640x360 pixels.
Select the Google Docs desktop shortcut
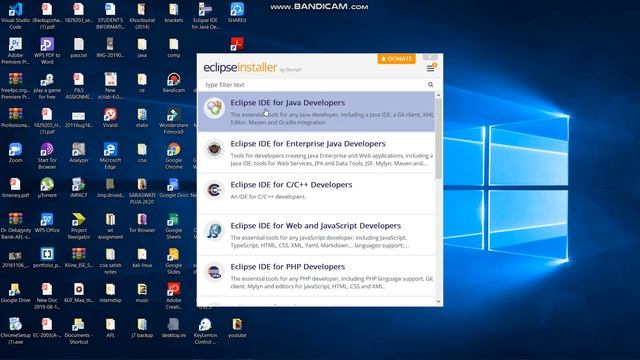pyautogui.click(x=174, y=188)
